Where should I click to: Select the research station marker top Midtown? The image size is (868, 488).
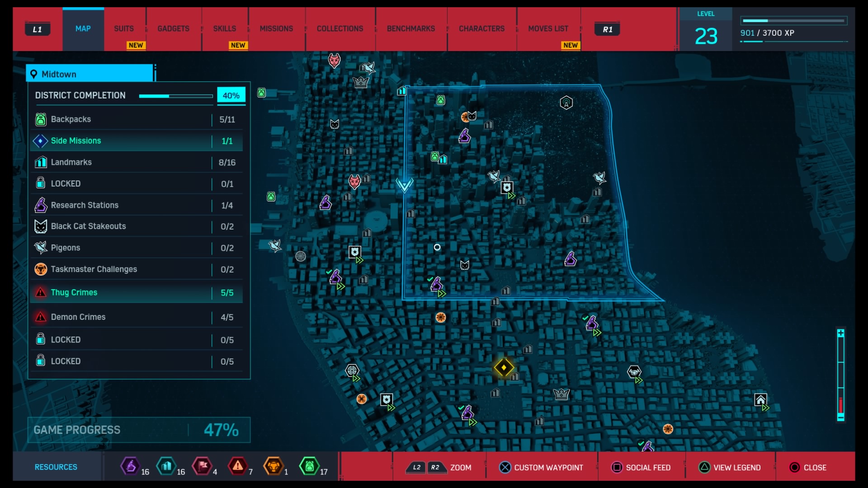(465, 136)
